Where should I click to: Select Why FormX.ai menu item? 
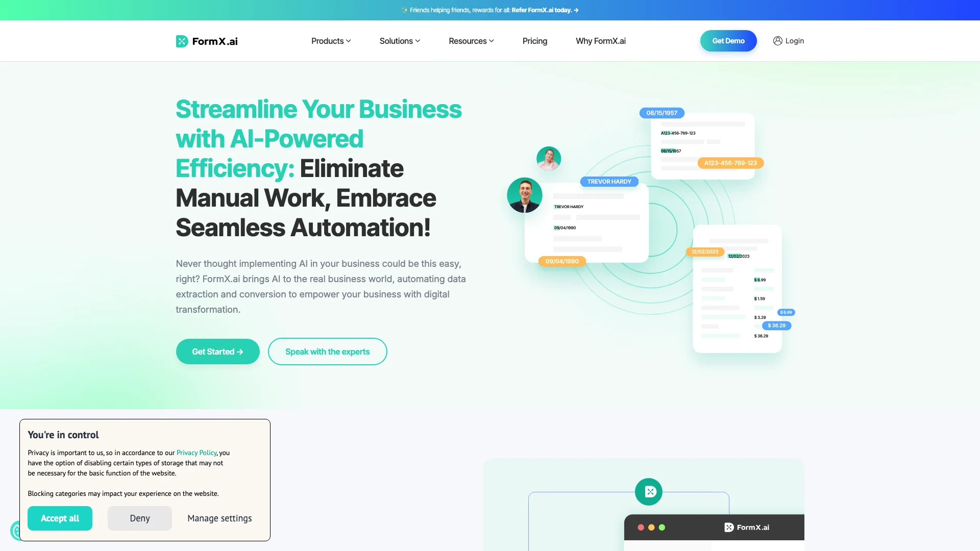tap(600, 40)
